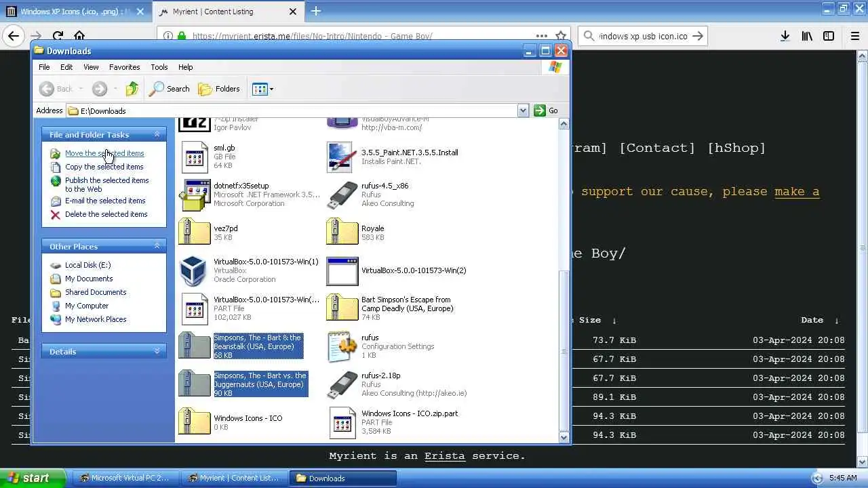The image size is (868, 488).
Task: Open the View menu
Action: [x=91, y=67]
